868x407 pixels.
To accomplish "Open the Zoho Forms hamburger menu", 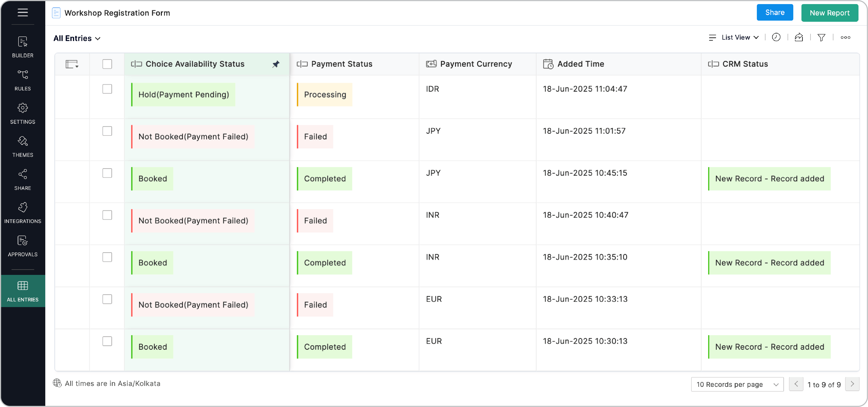I will (x=23, y=13).
